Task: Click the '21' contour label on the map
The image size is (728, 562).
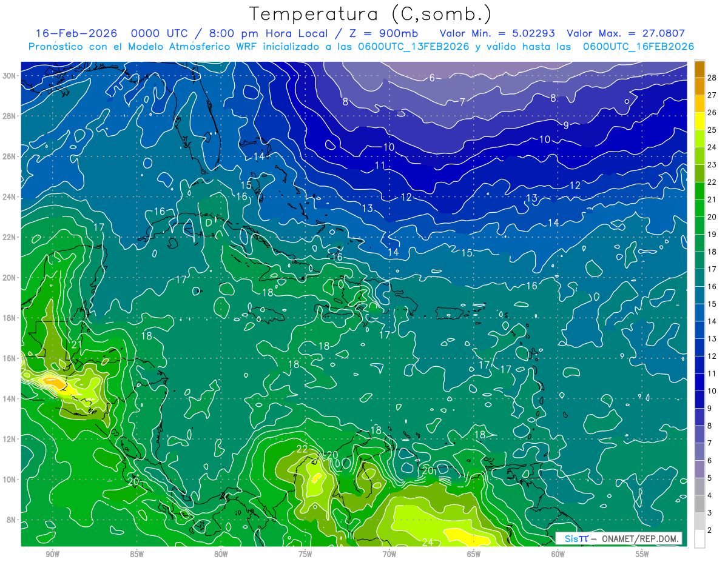Action: [x=76, y=344]
